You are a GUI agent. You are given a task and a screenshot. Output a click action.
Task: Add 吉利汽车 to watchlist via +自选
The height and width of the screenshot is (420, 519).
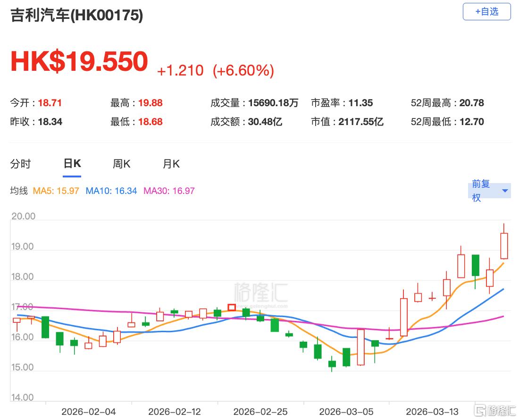(x=487, y=12)
